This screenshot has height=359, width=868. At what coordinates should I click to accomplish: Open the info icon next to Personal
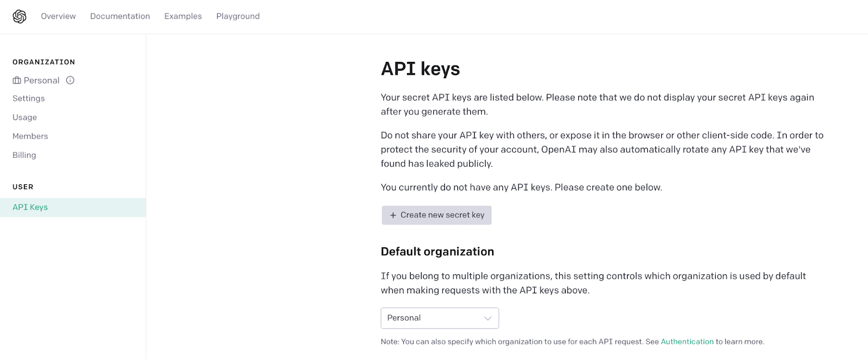coord(70,80)
